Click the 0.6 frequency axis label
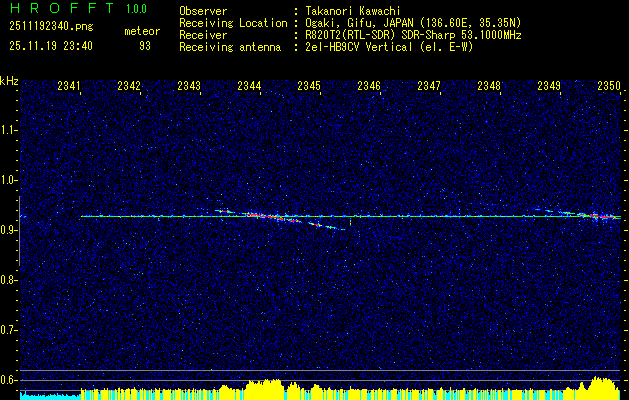 tap(8, 380)
